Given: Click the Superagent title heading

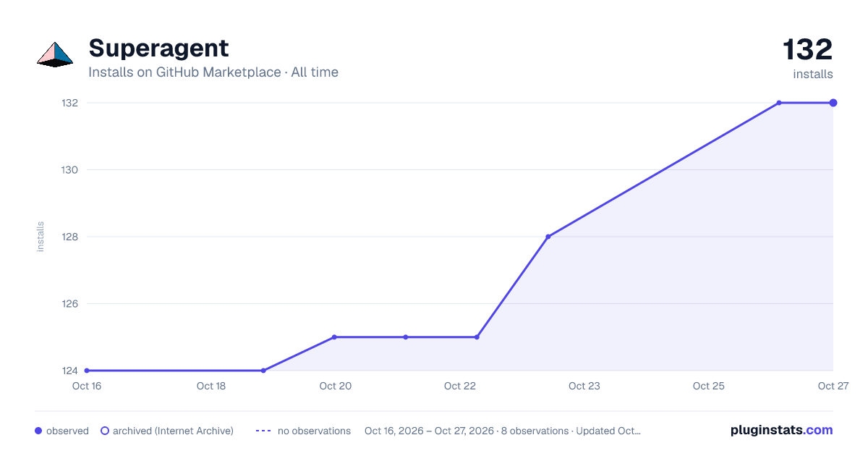Looking at the screenshot, I should (x=158, y=48).
